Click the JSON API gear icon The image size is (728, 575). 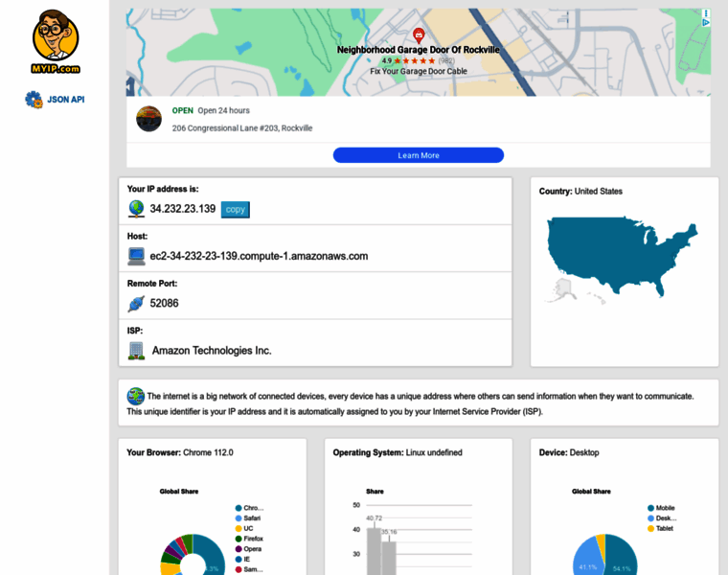tap(34, 100)
